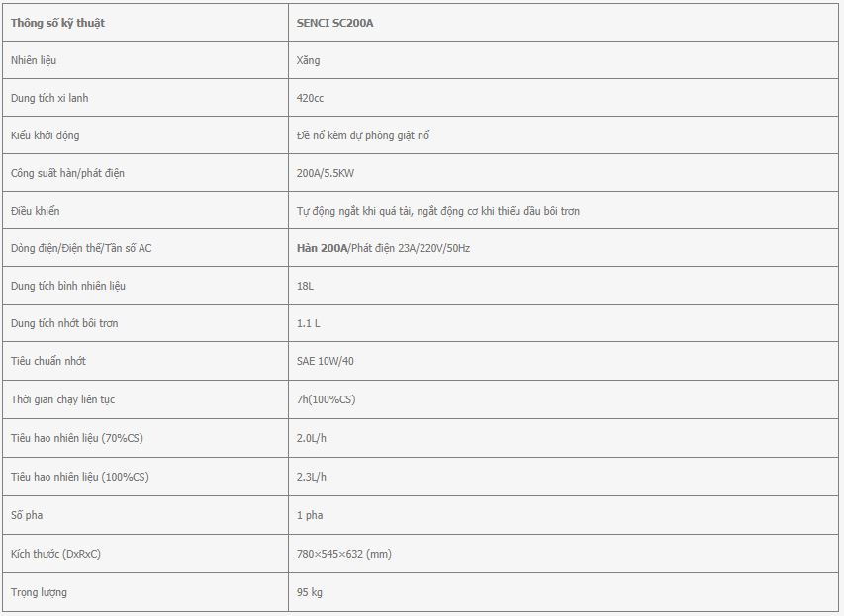Click 'Tiêu hao nhiên liệu (100%CS)' label
This screenshot has width=844, height=616.
(x=80, y=477)
